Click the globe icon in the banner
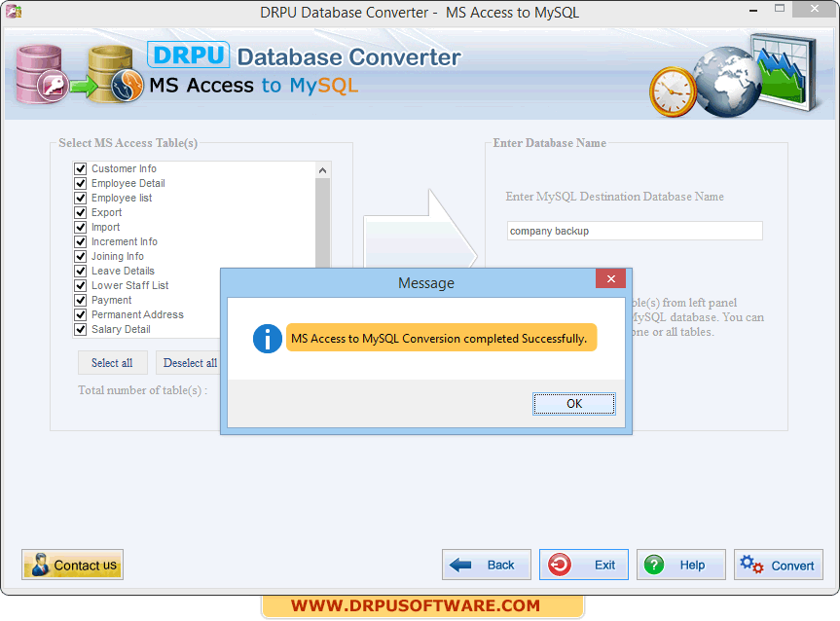 click(727, 82)
